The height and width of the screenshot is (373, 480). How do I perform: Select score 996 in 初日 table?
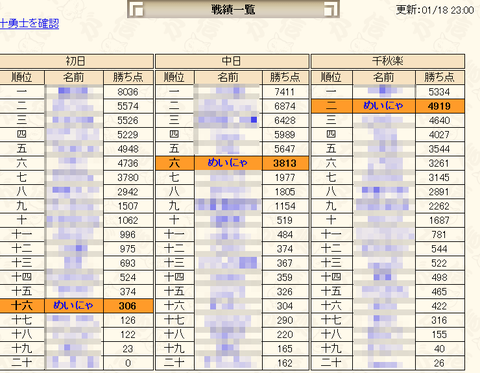(x=128, y=235)
